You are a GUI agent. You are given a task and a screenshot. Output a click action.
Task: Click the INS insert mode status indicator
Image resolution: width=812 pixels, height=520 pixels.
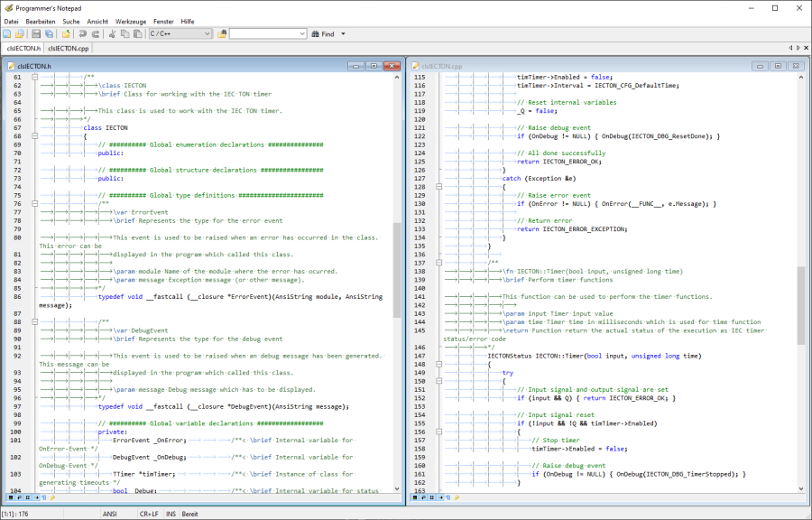[x=171, y=513]
